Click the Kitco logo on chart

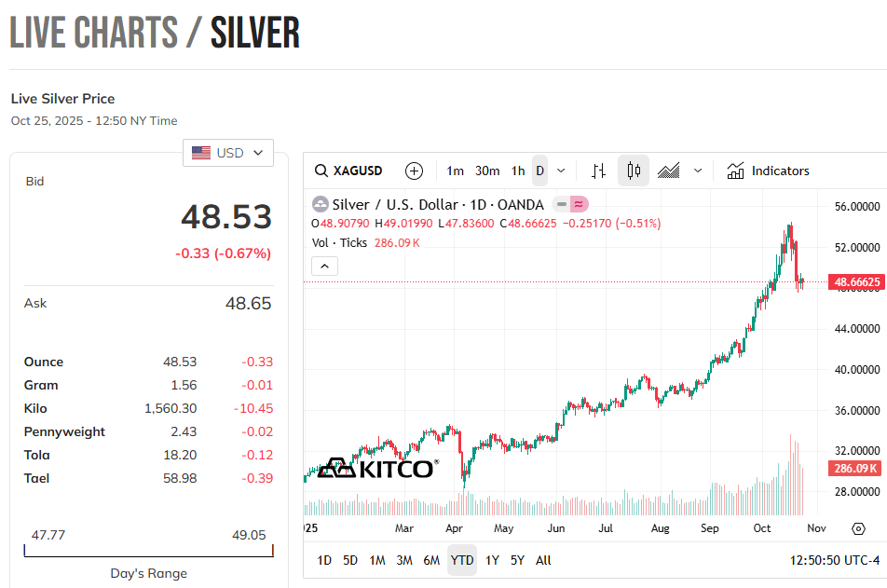pyautogui.click(x=376, y=467)
